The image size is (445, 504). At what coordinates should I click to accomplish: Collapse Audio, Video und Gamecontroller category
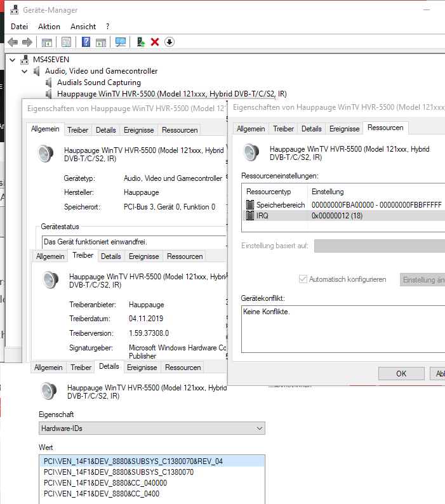pyautogui.click(x=24, y=71)
